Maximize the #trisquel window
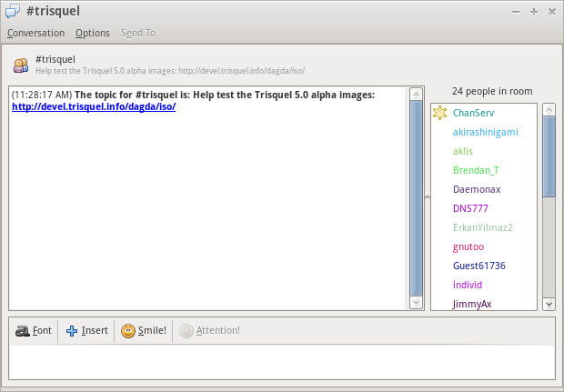The width and height of the screenshot is (564, 392). 534,12
